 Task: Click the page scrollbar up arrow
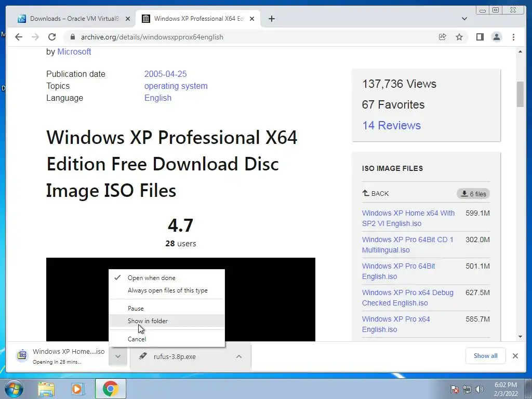(x=520, y=51)
